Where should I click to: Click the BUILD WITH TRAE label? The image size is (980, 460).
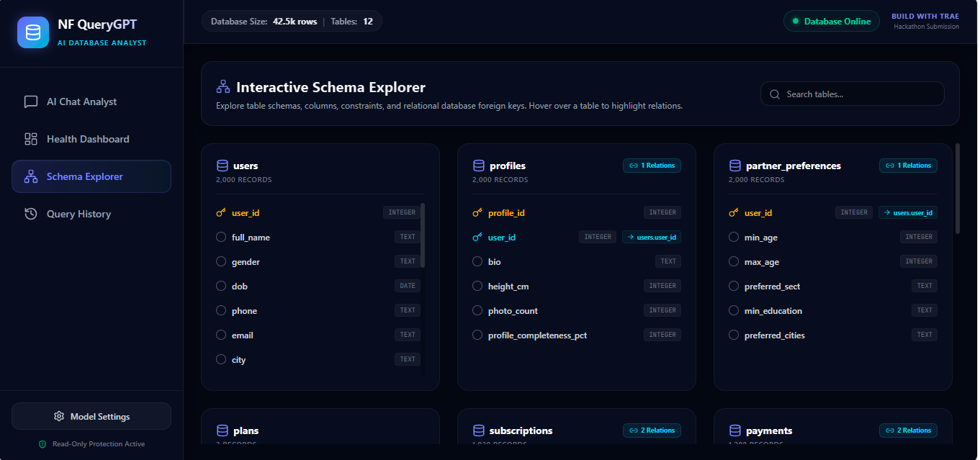click(925, 17)
